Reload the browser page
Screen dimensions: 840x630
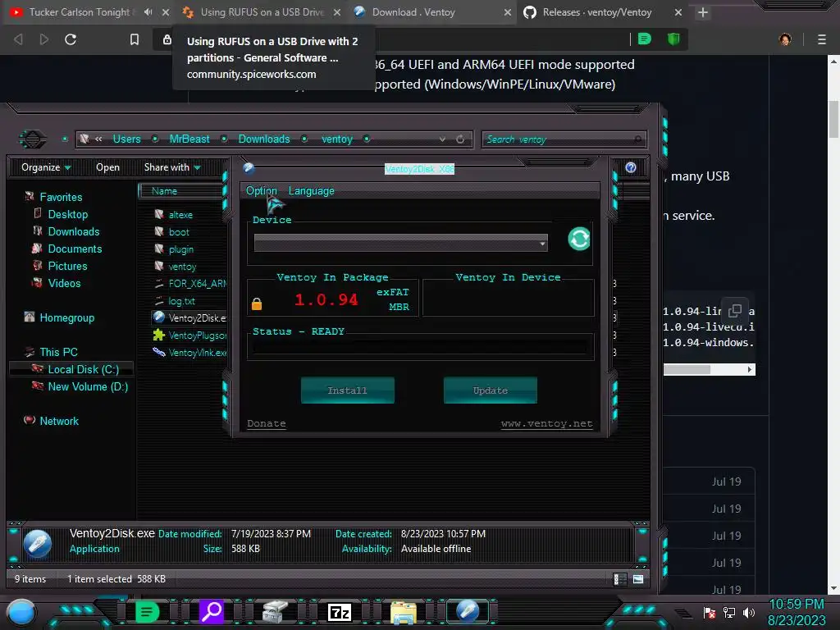(x=71, y=39)
